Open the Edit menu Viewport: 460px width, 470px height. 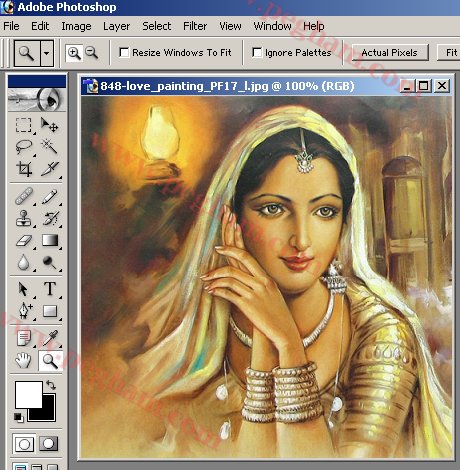click(40, 26)
